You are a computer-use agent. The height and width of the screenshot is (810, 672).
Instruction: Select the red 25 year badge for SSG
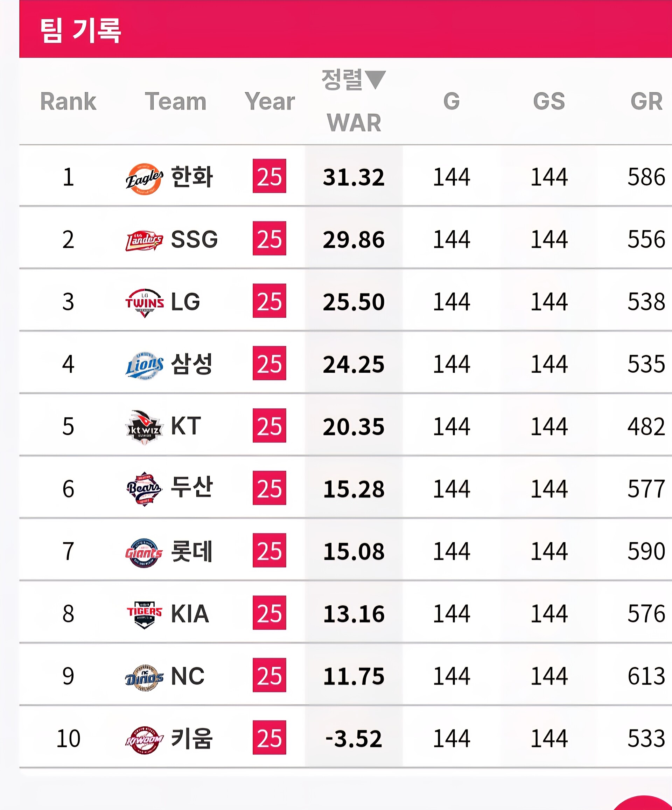click(x=269, y=238)
